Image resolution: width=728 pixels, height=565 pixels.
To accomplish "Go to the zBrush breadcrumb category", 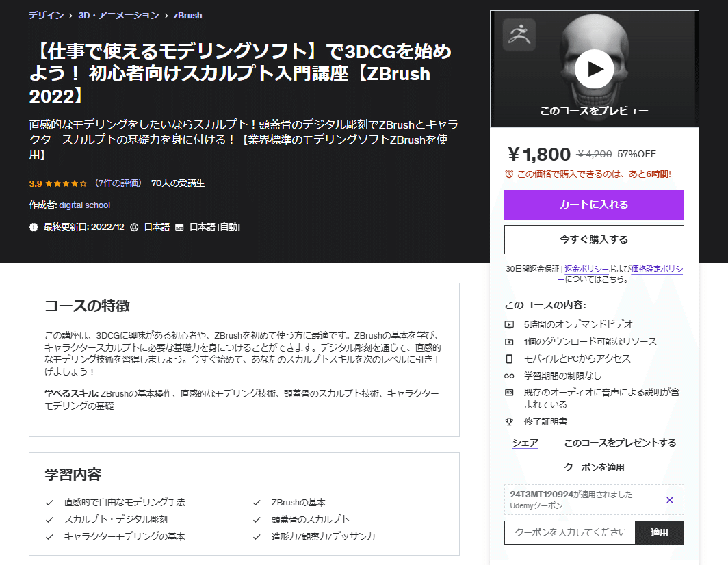I will (x=187, y=15).
